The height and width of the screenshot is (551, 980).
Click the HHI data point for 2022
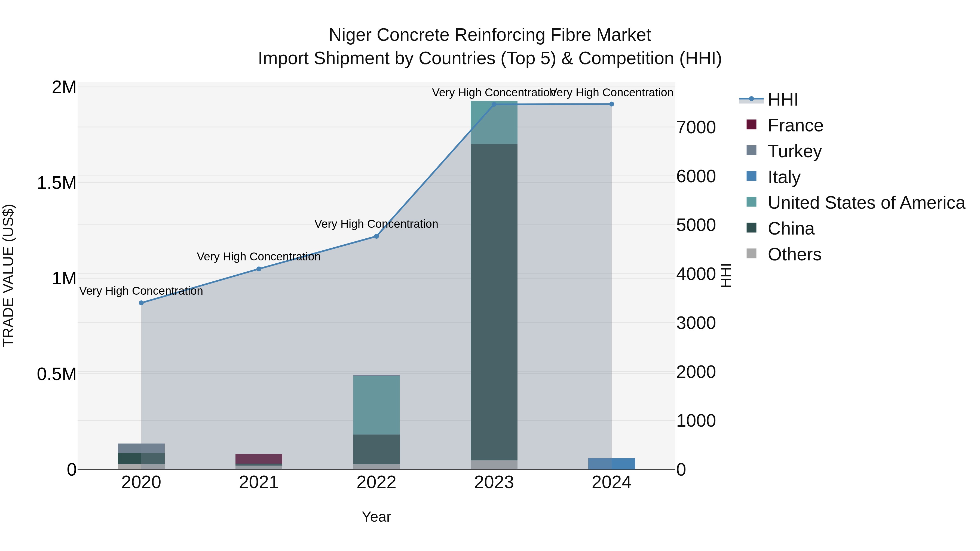(376, 236)
